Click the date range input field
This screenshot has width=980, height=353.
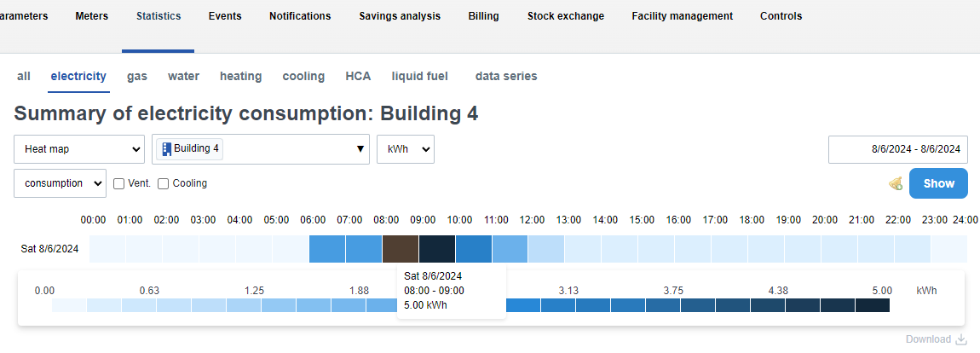click(x=898, y=148)
